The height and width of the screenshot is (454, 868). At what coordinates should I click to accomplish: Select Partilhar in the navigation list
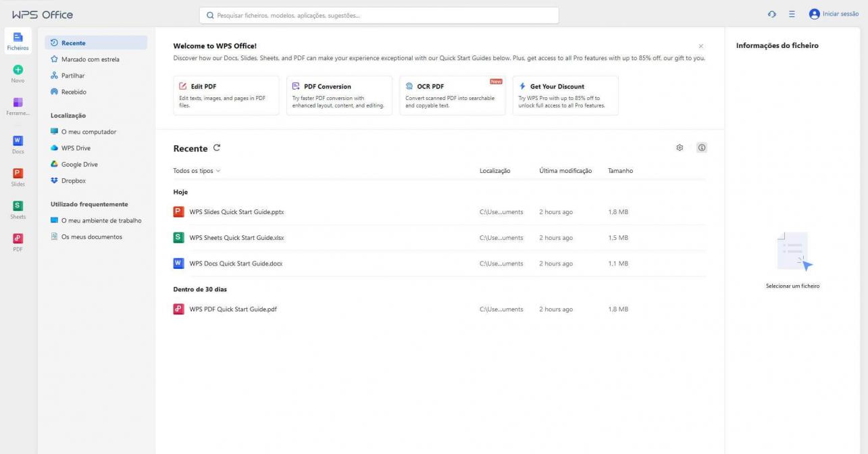[73, 76]
